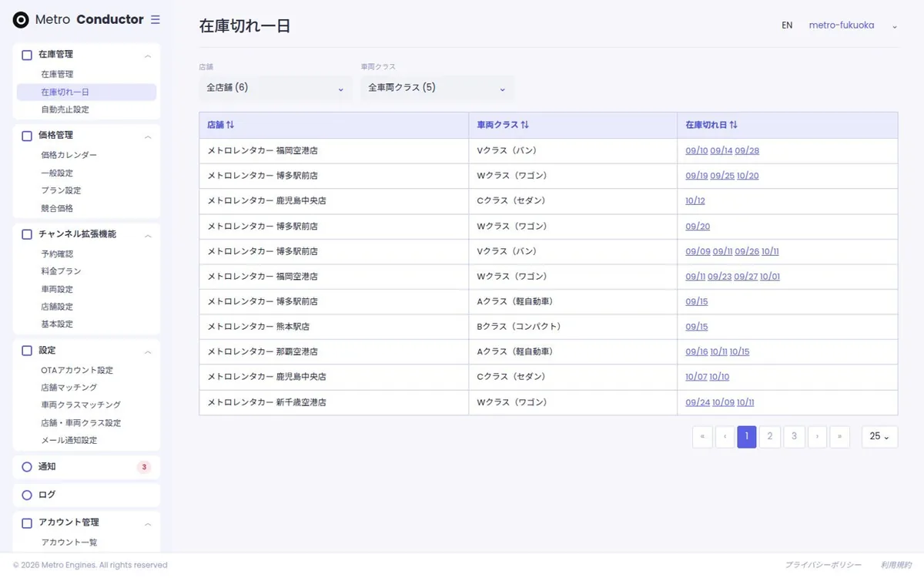Go to previous page with ‹ button
Viewport: 924px width, 578px height.
tap(725, 437)
